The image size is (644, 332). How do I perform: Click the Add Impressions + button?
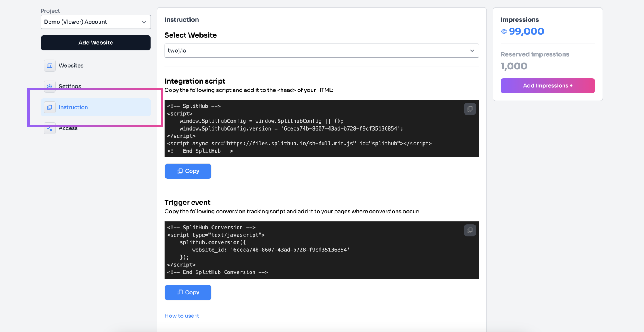click(548, 86)
